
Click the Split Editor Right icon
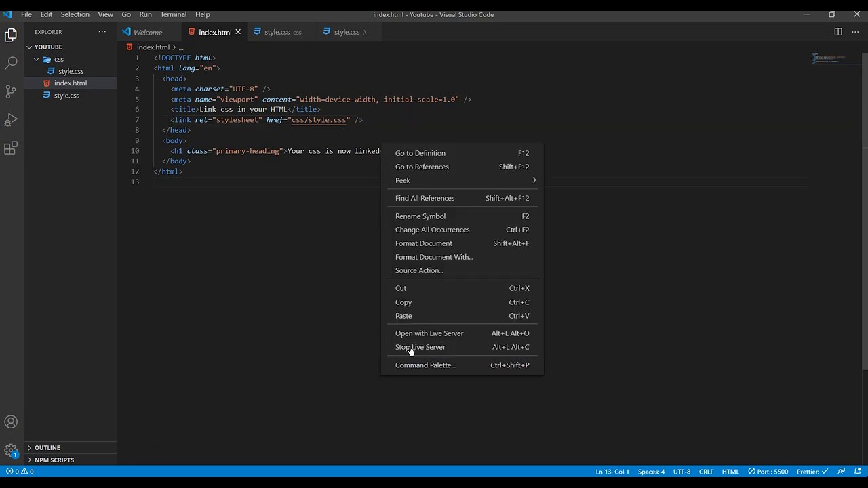click(838, 32)
